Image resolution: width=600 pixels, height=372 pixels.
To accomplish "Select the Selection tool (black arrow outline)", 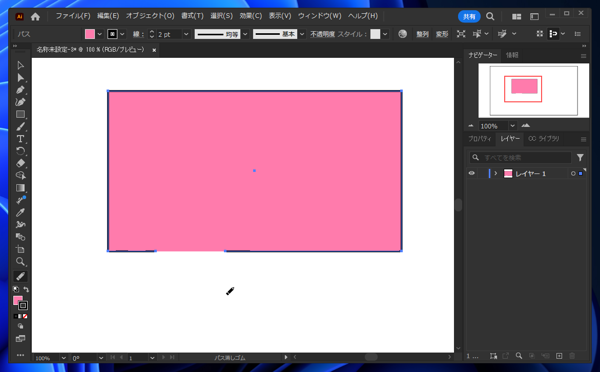I will click(20, 65).
